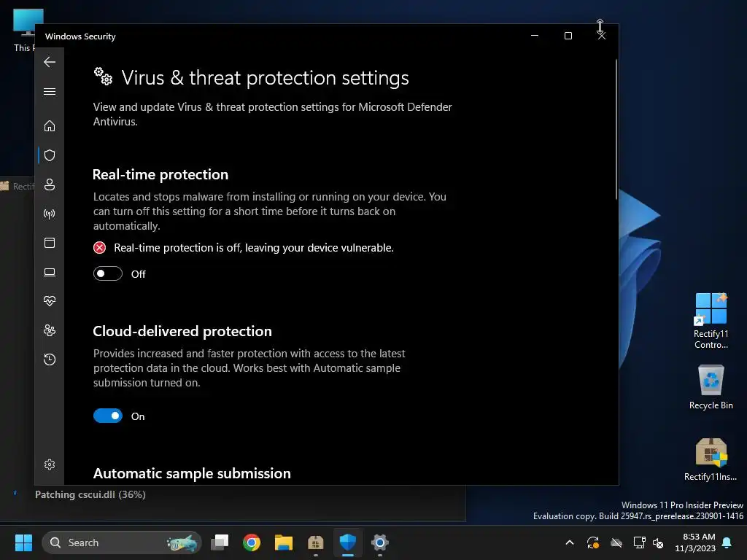Click the network display tray icon
The image size is (747, 560).
click(639, 542)
